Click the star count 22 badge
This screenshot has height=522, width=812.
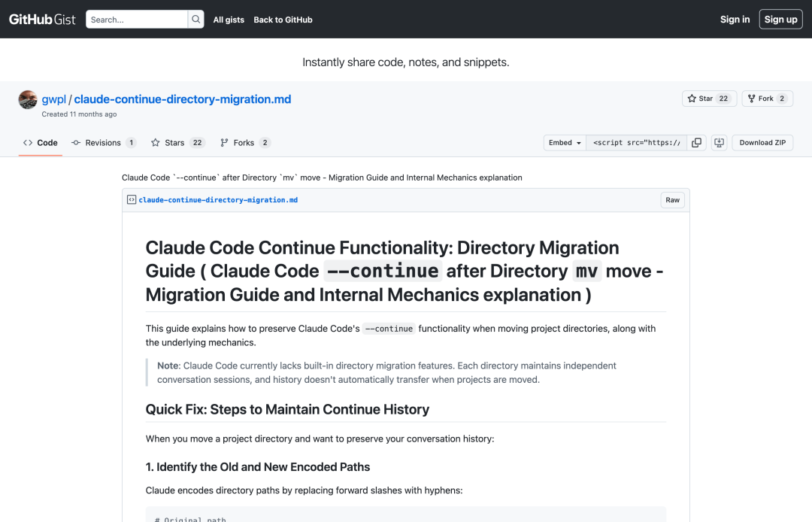[723, 99]
